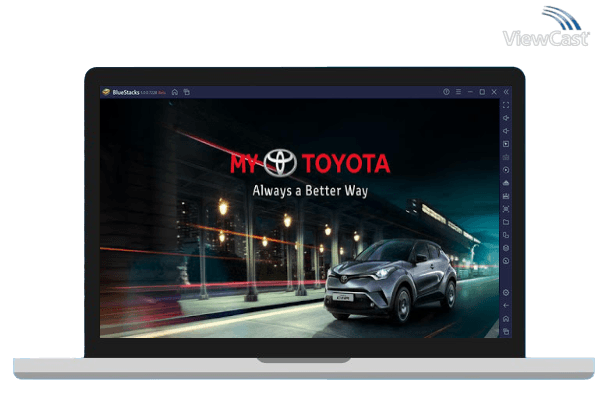Increase volume using sidebar speaker icon
Viewport: 602px width, 414px height.
click(x=506, y=118)
